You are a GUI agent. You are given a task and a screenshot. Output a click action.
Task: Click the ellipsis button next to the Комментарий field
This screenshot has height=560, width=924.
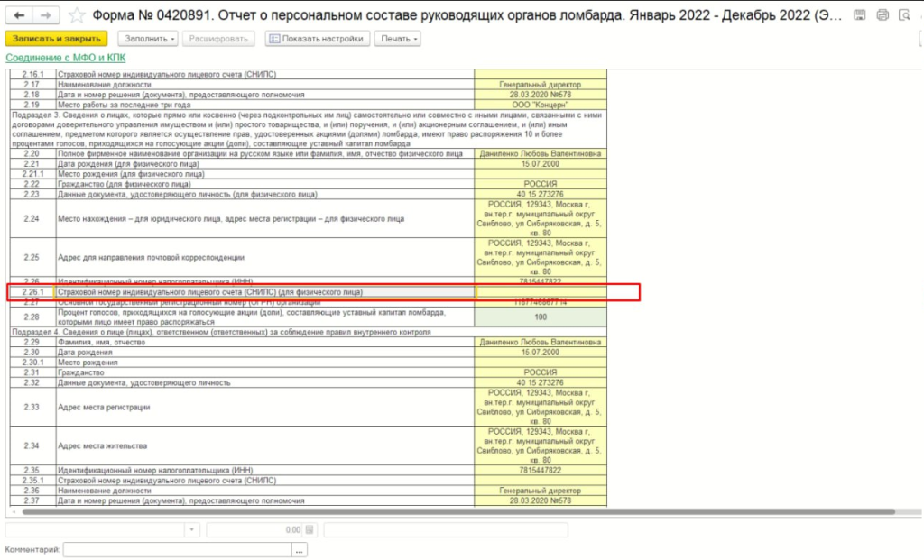coord(300,549)
